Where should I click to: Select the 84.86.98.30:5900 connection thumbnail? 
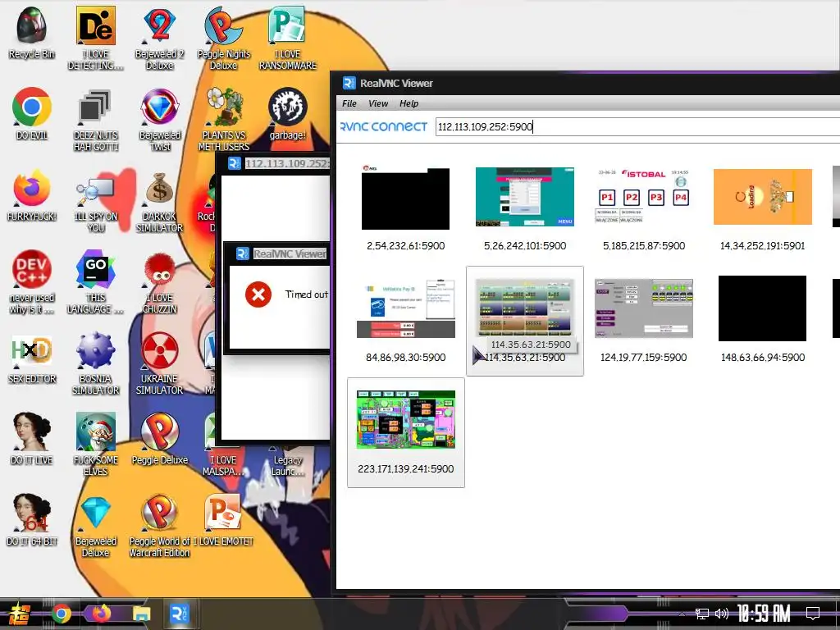tap(405, 308)
